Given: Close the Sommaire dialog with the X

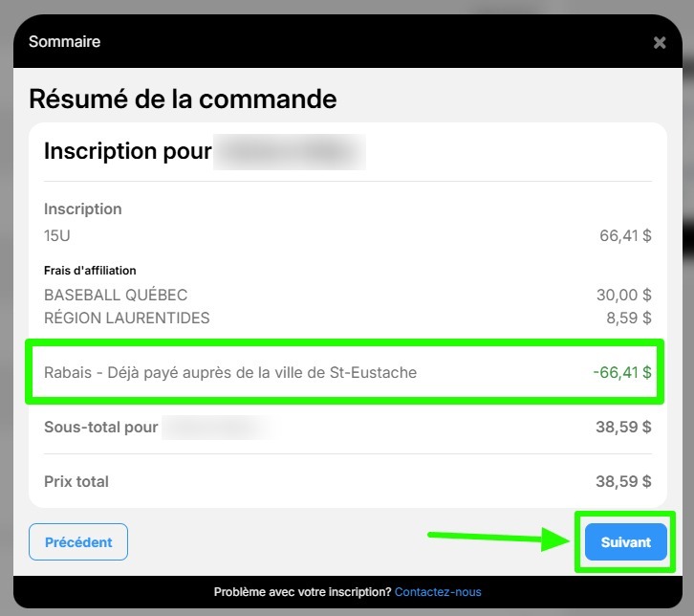Looking at the screenshot, I should coord(659,43).
